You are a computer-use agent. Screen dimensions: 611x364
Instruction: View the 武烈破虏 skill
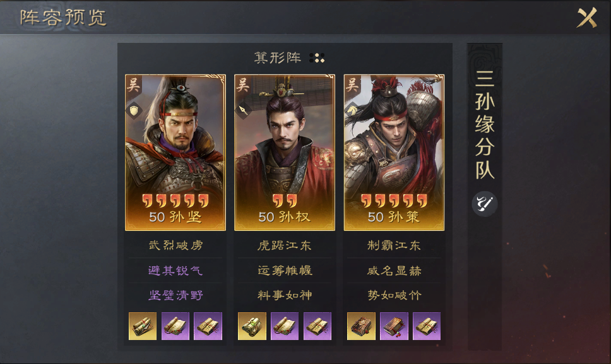tap(175, 245)
